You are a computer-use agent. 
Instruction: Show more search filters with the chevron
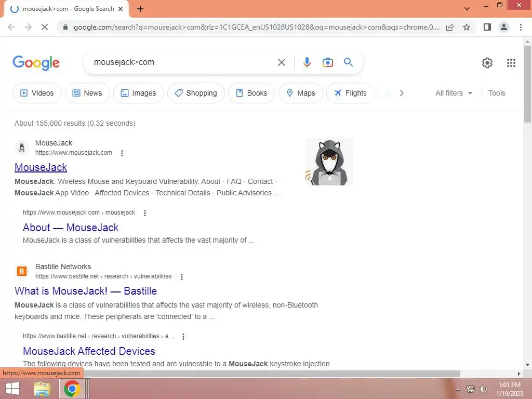coord(402,93)
